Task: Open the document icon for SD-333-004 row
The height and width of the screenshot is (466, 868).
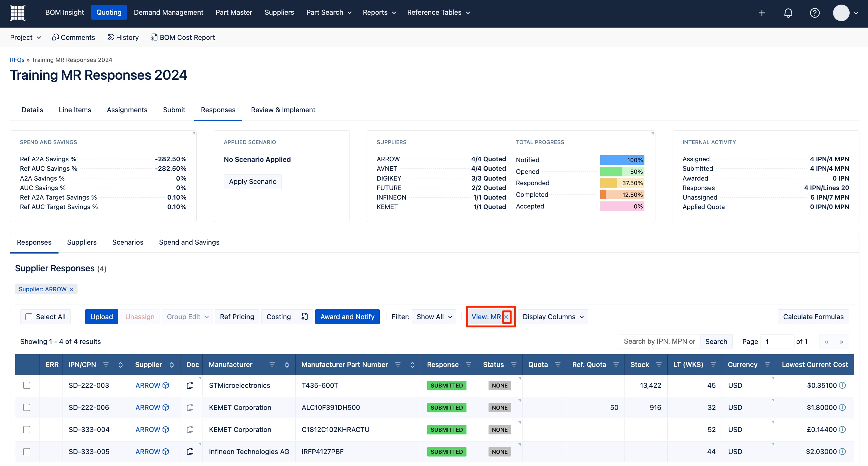Action: point(190,429)
